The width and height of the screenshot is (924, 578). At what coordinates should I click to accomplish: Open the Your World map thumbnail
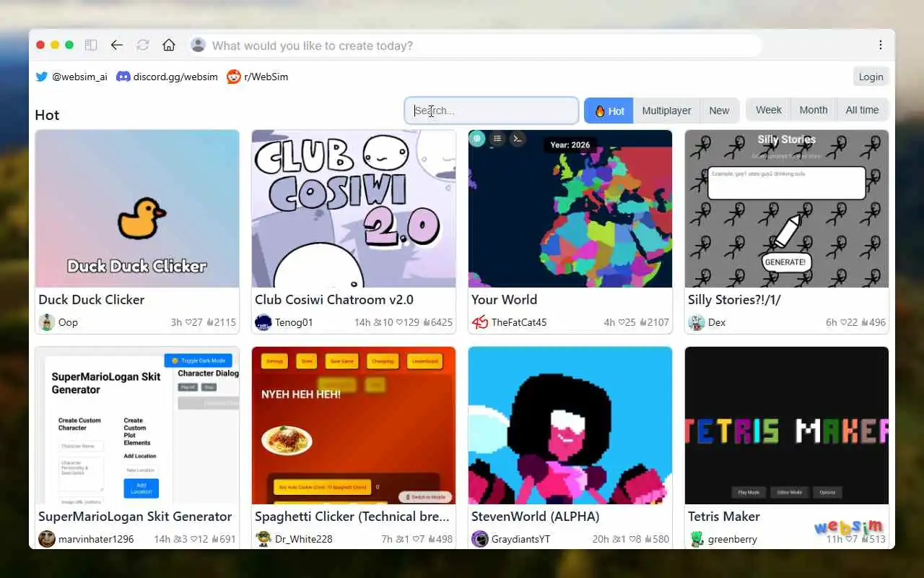pyautogui.click(x=570, y=209)
